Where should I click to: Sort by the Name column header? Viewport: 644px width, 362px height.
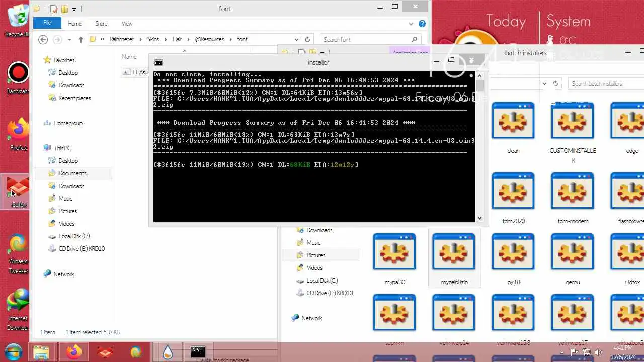pyautogui.click(x=129, y=57)
